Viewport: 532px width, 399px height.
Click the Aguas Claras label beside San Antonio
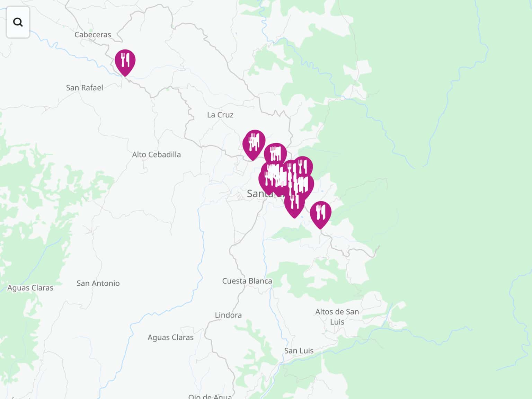(30, 288)
